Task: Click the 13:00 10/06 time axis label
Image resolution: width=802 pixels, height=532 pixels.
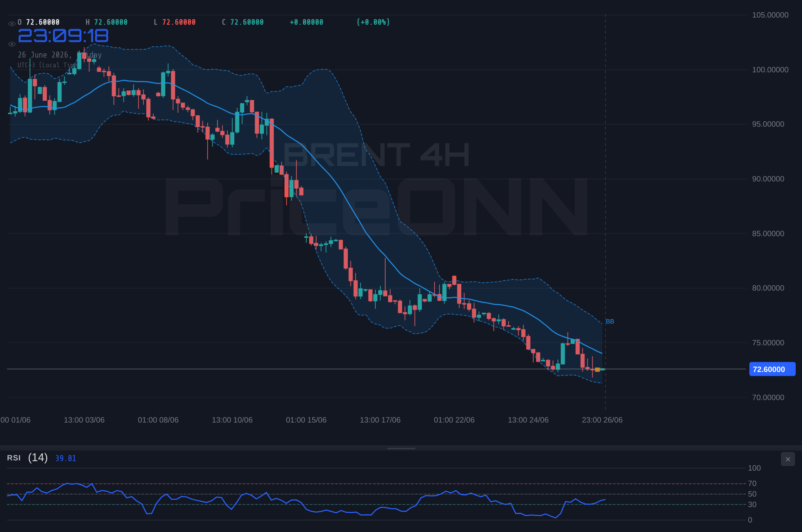Action: click(x=232, y=420)
